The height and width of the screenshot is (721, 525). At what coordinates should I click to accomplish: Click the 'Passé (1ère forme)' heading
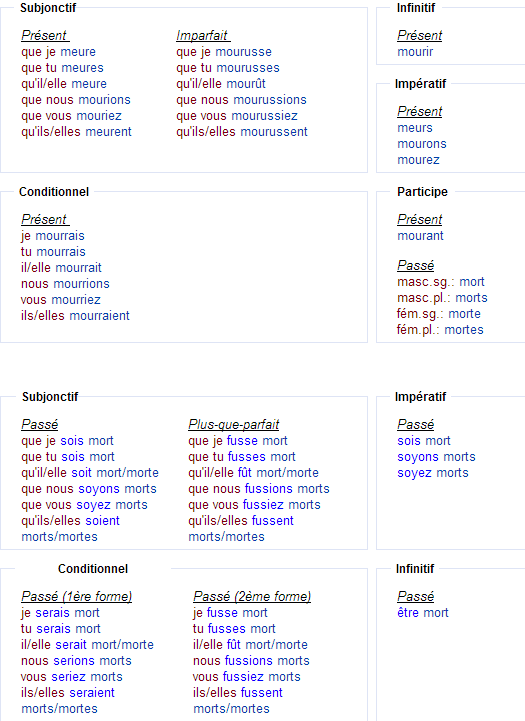click(76, 596)
